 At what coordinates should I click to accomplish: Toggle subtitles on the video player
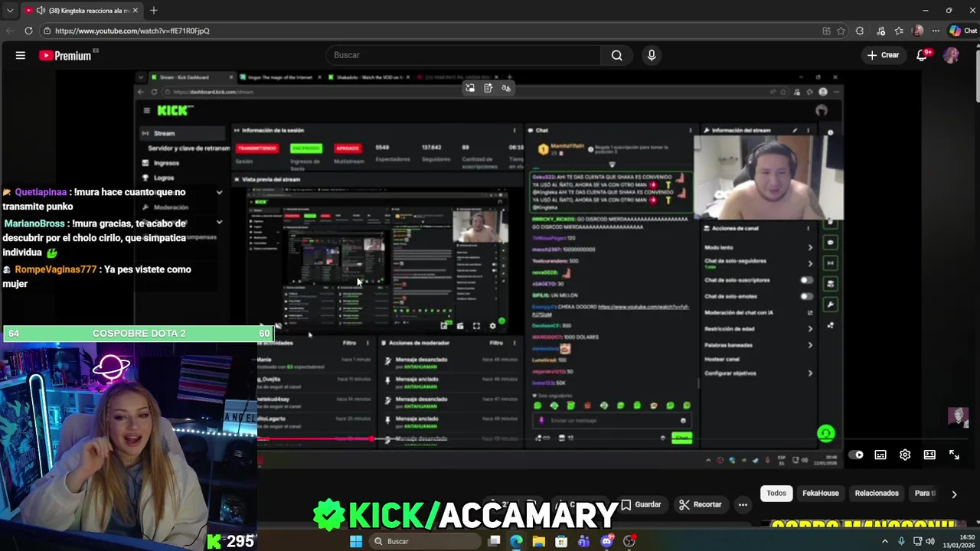click(x=880, y=455)
